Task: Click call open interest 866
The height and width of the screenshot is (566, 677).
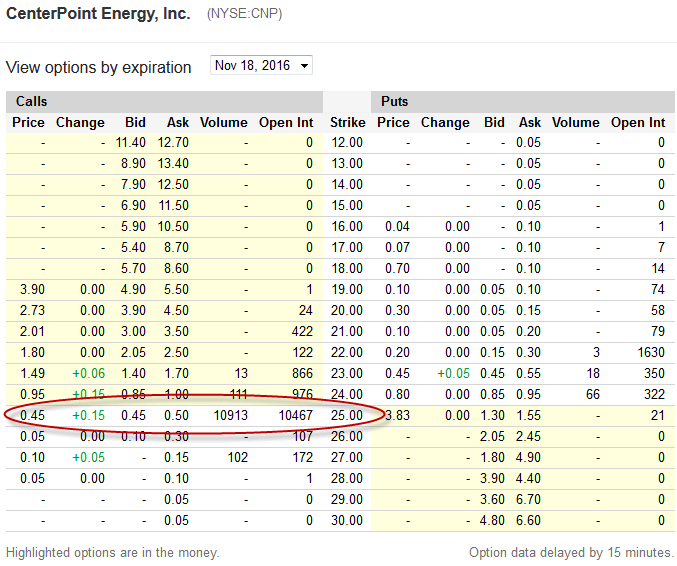Action: coord(302,373)
